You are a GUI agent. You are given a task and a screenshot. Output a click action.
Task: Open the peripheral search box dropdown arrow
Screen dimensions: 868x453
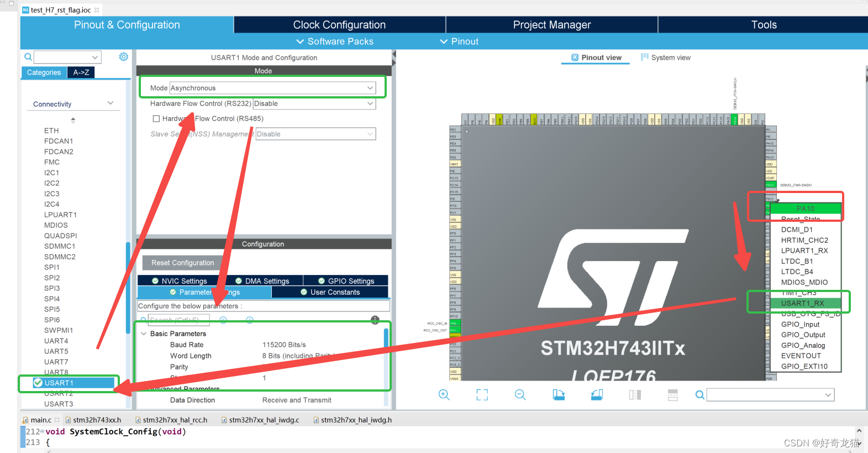tap(95, 57)
